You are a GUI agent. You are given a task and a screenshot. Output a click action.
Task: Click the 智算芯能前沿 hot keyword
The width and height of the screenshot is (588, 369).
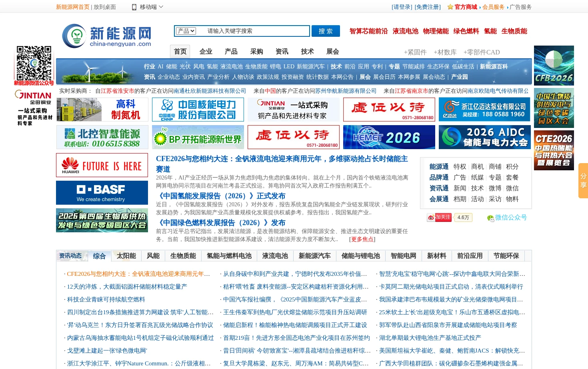(x=368, y=31)
